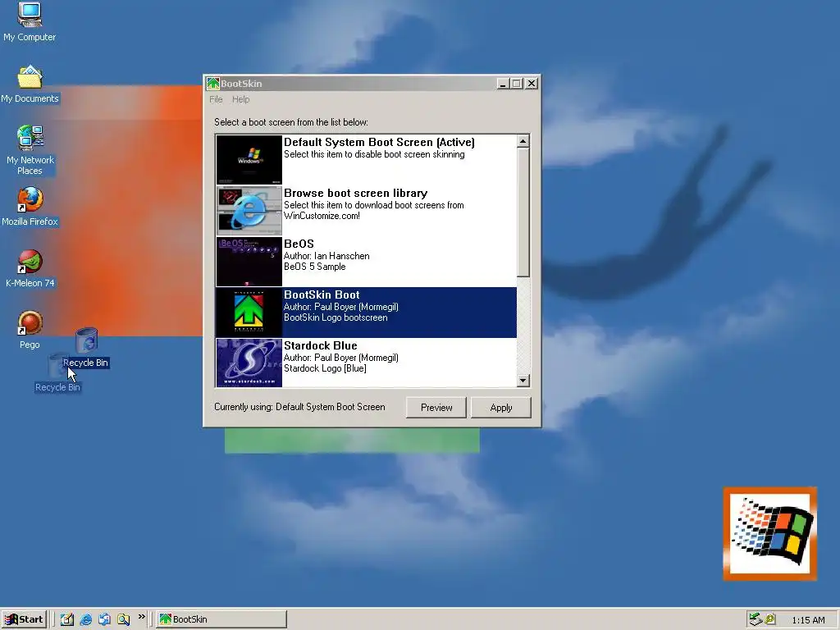
Task: Open the File menu in BootSkin
Action: (x=216, y=99)
